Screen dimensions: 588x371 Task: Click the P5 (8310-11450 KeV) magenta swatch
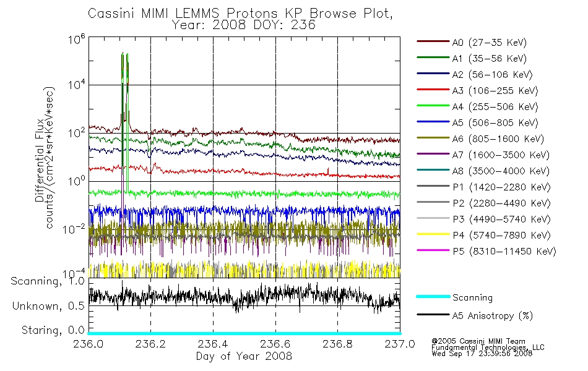coord(433,250)
